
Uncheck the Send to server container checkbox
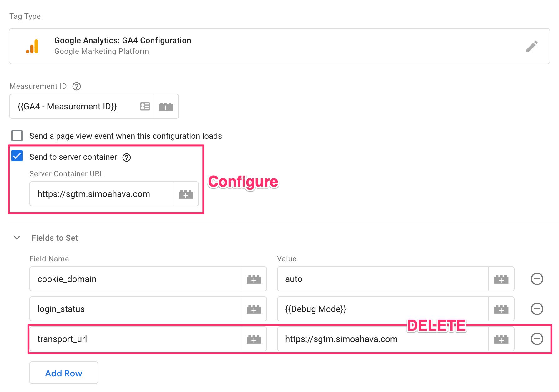point(17,156)
